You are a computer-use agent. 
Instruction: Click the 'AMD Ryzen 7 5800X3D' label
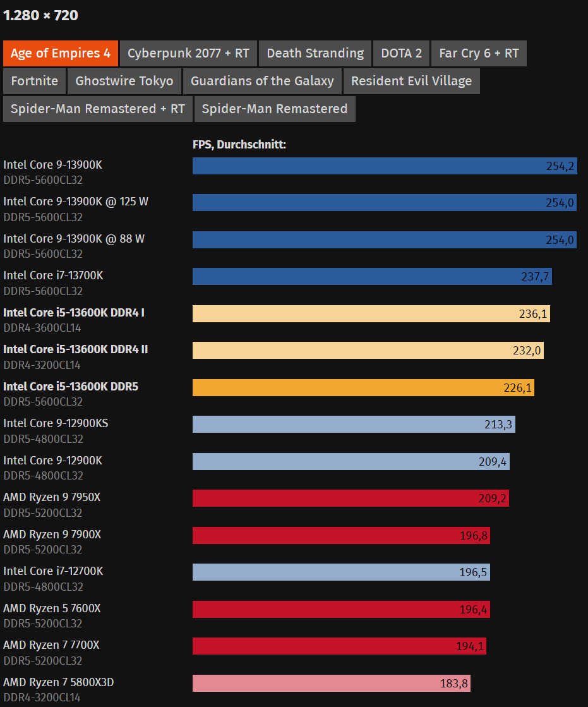tap(59, 682)
